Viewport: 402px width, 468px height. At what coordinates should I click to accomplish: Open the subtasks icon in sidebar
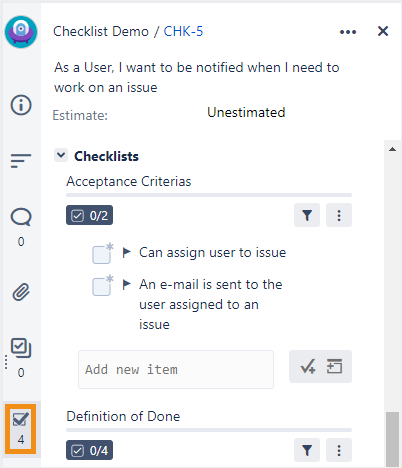21,348
